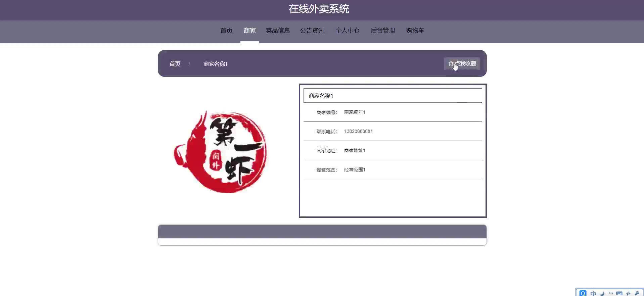Open 个人中心 in the navigation bar
Image resolution: width=644 pixels, height=296 pixels.
[348, 31]
